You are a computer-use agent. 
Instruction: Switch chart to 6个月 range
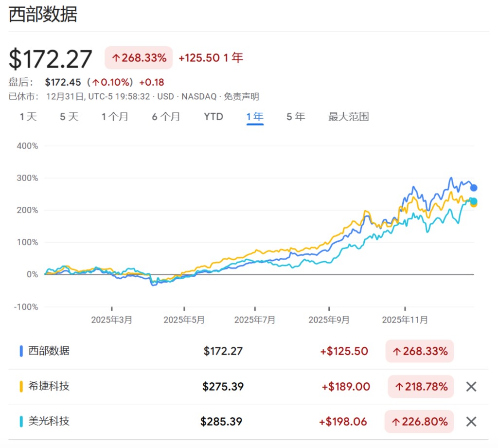click(166, 117)
